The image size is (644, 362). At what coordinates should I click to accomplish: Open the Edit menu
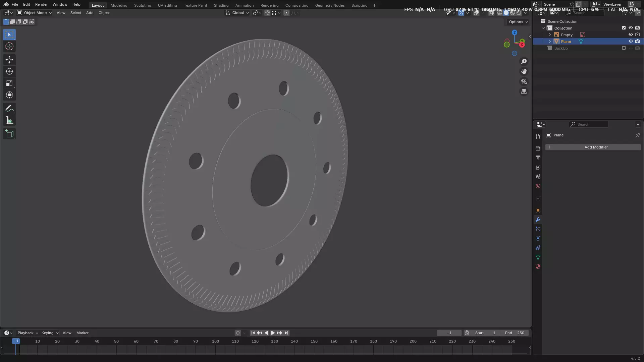click(x=26, y=4)
